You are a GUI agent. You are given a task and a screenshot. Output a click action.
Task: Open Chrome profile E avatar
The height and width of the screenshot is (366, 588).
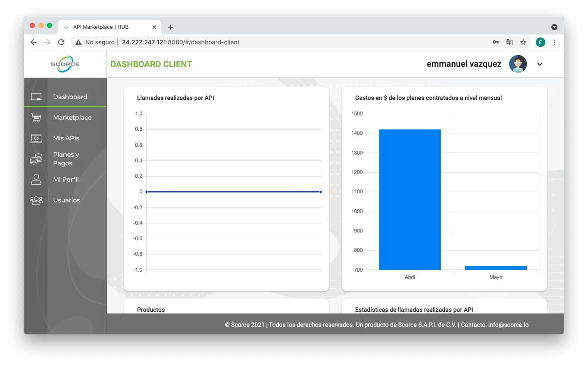click(x=541, y=42)
